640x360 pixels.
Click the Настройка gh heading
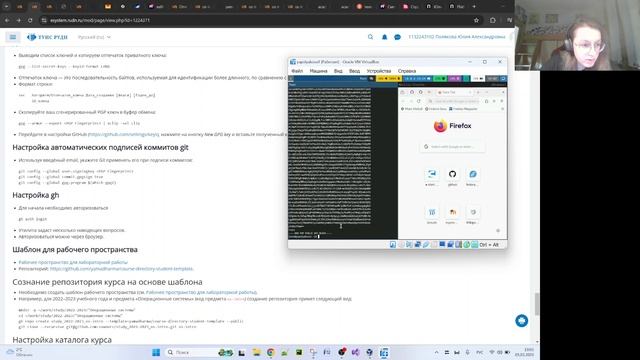pyautogui.click(x=36, y=195)
